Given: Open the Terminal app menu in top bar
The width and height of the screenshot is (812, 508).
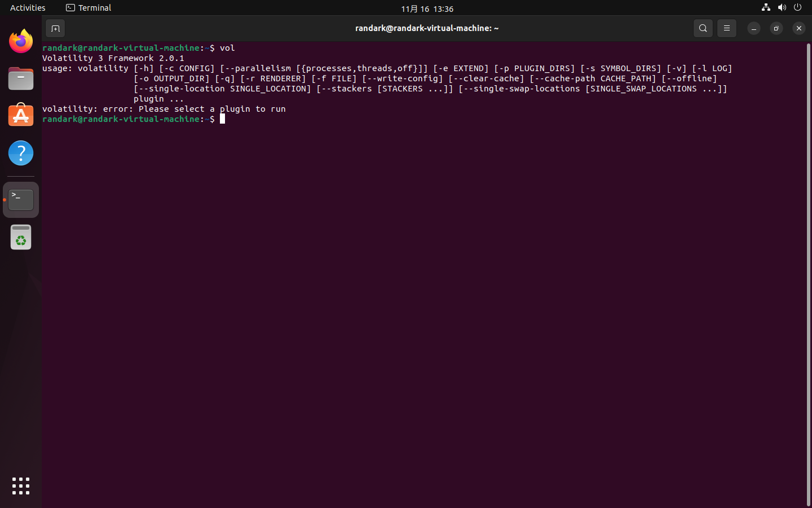Looking at the screenshot, I should click(89, 8).
